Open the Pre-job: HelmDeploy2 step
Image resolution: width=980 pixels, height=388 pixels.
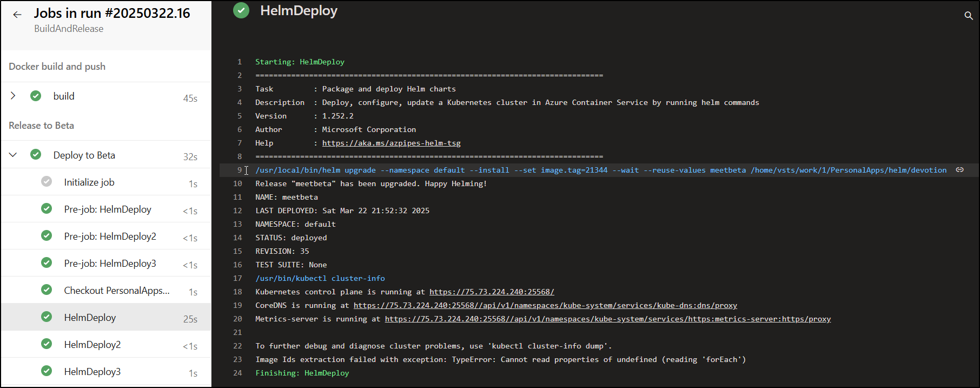(x=106, y=236)
